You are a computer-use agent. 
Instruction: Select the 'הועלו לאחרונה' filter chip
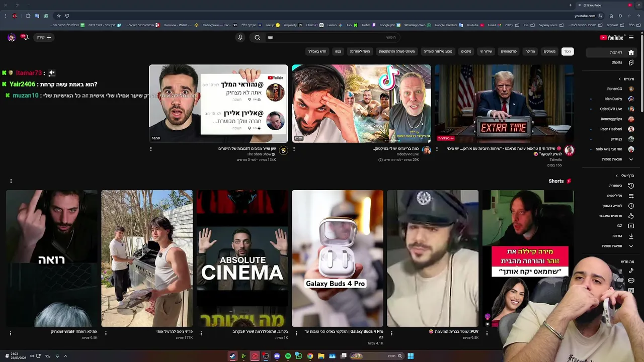360,51
